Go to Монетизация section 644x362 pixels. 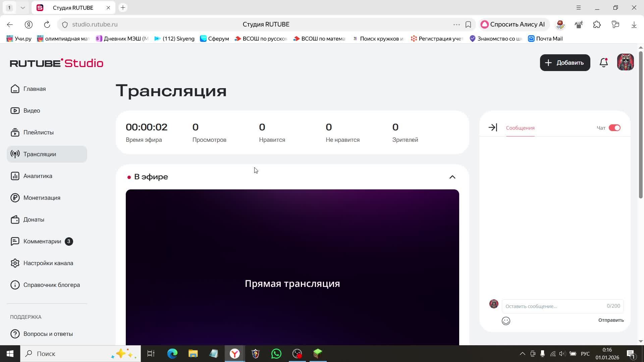pos(42,198)
